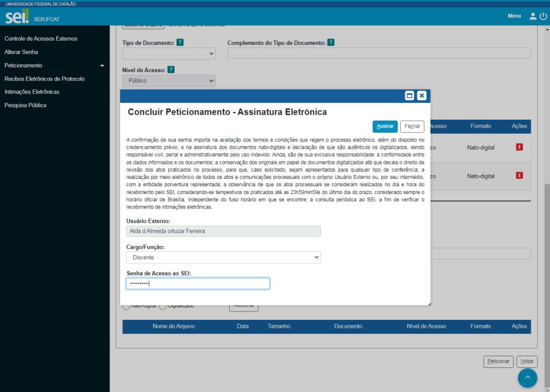The width and height of the screenshot is (550, 392).
Task: Click the Tamanho column header
Action: [x=279, y=327]
